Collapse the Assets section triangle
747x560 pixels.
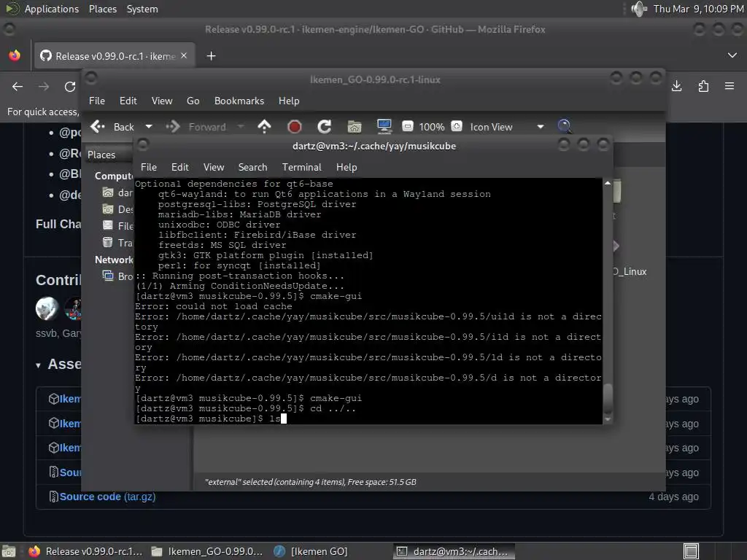coord(38,365)
